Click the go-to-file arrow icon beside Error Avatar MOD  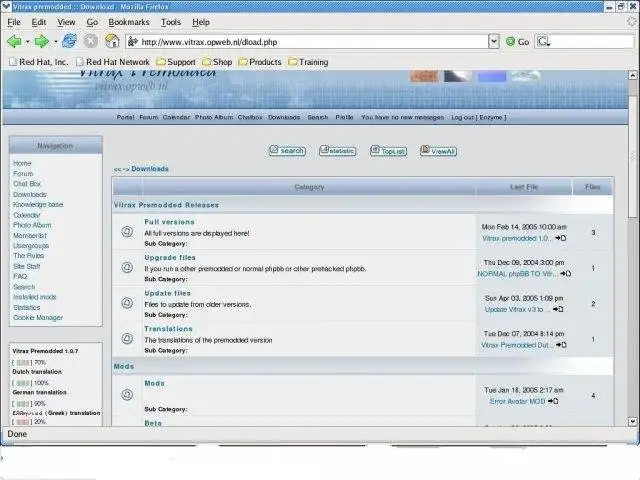tap(553, 401)
